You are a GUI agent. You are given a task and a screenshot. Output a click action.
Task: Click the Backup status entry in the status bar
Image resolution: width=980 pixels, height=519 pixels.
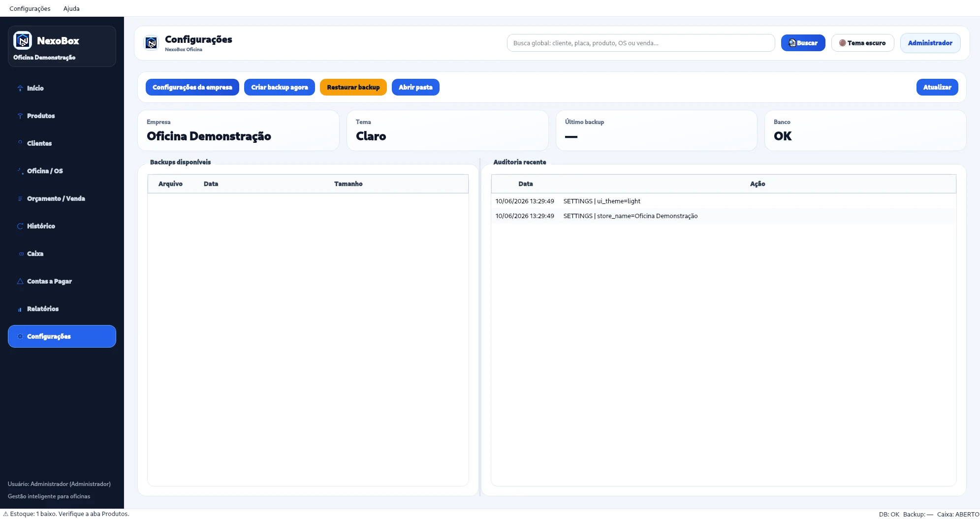918,514
